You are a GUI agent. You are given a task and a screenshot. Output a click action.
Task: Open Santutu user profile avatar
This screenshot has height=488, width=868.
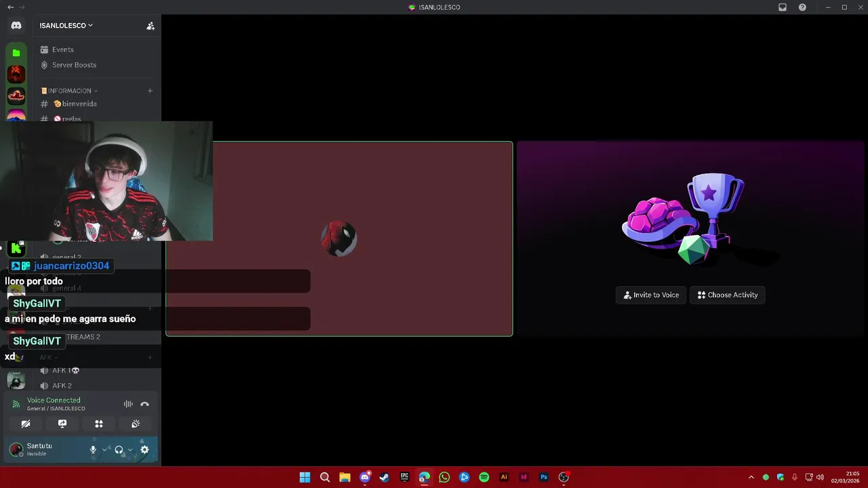tap(16, 449)
